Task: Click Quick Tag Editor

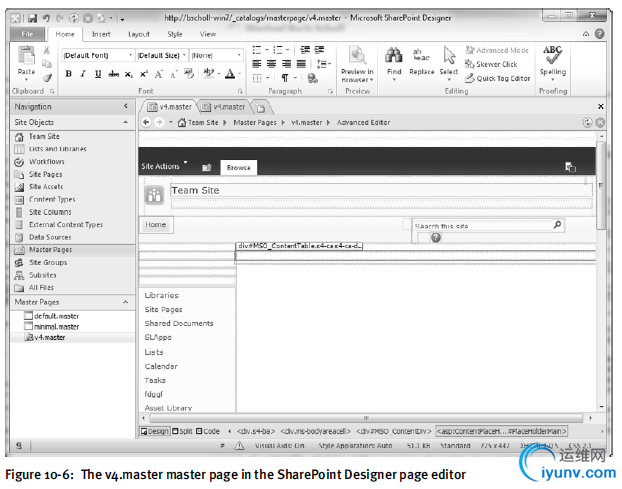Action: tap(498, 79)
